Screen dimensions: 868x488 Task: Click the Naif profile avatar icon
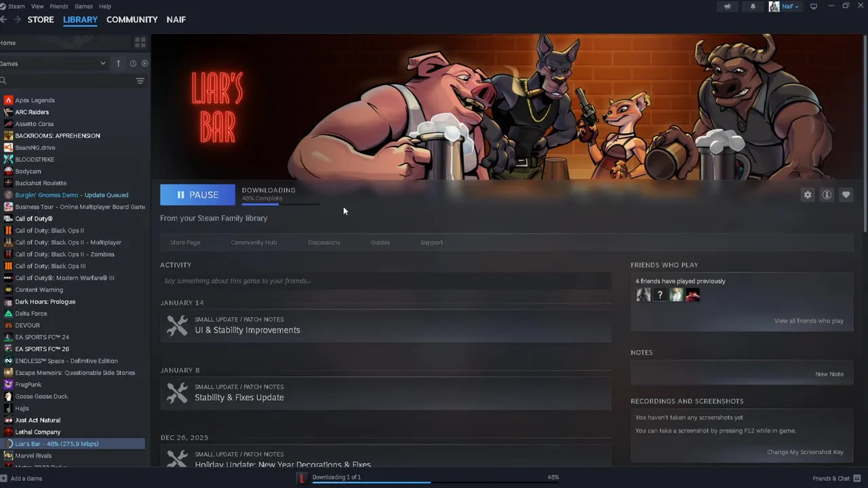click(x=774, y=7)
